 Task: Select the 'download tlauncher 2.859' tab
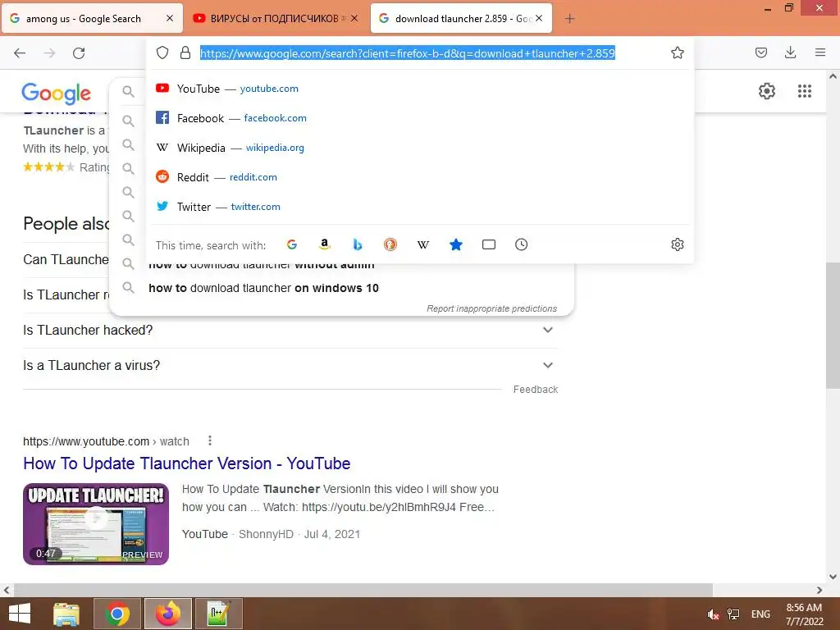pyautogui.click(x=461, y=19)
